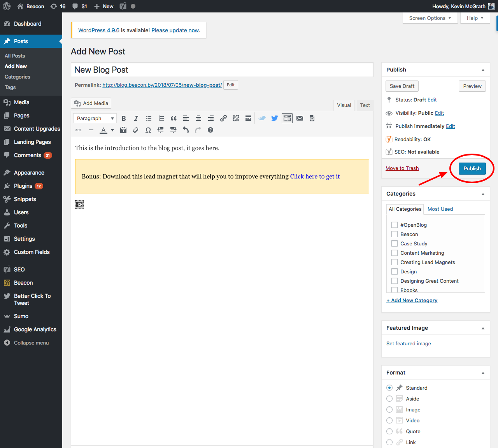
Task: Open the Paragraph format dropdown
Action: click(95, 119)
